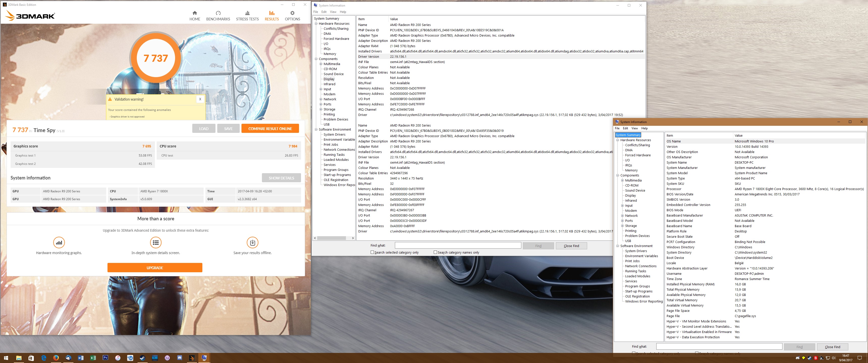The width and height of the screenshot is (868, 363).
Task: Expand Network node in rear System Information tree
Action: click(321, 99)
